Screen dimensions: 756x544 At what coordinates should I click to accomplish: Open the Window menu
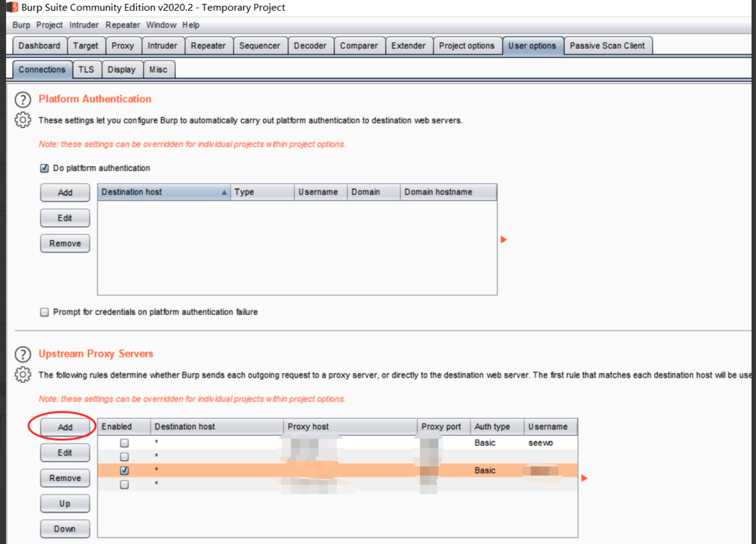coord(161,25)
